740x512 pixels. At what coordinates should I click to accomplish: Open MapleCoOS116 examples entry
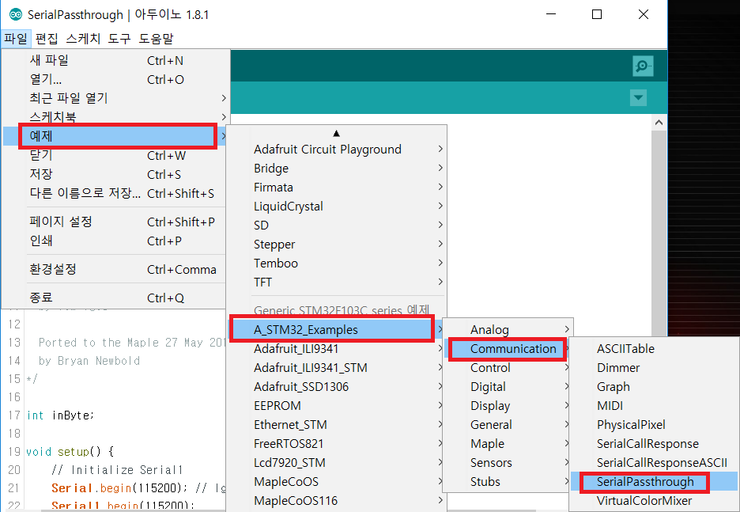pos(336,500)
